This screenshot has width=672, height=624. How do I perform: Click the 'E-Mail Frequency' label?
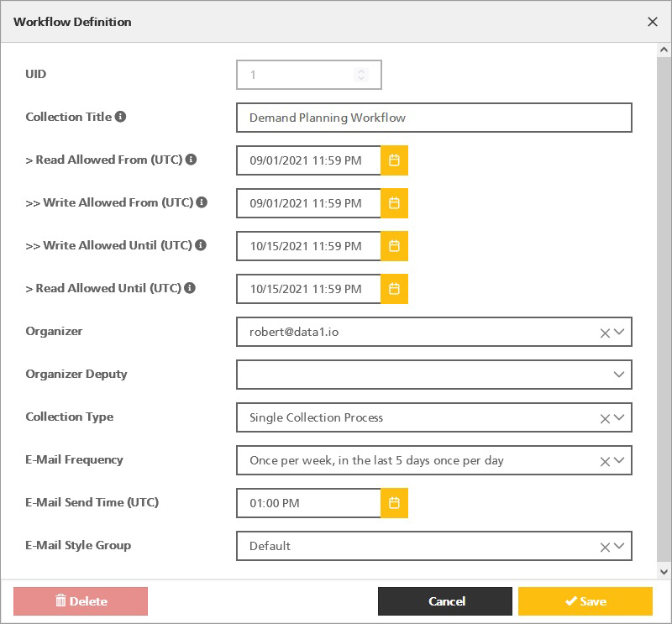pyautogui.click(x=74, y=459)
